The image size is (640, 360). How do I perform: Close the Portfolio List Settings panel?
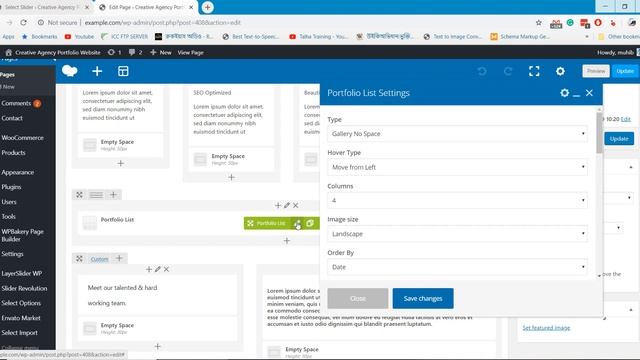click(x=589, y=93)
